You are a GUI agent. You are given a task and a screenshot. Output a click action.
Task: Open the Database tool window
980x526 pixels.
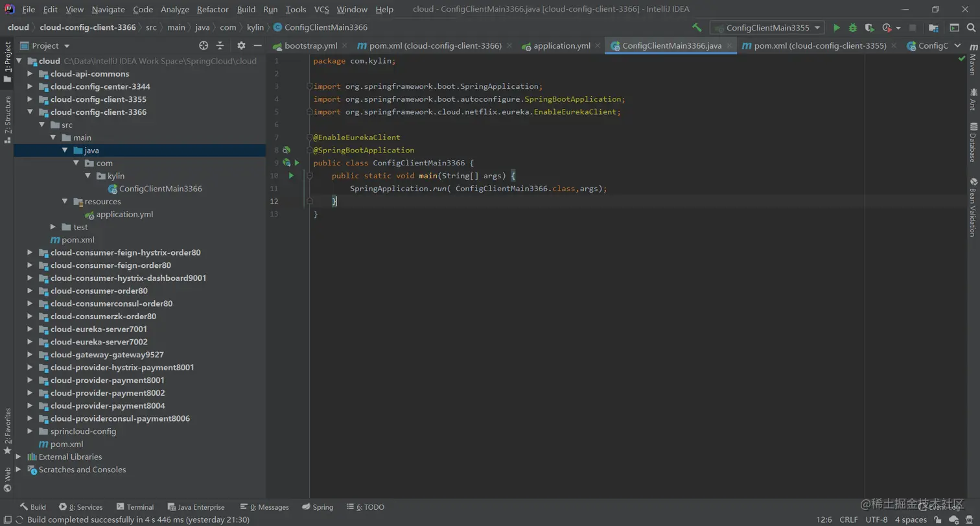973,142
